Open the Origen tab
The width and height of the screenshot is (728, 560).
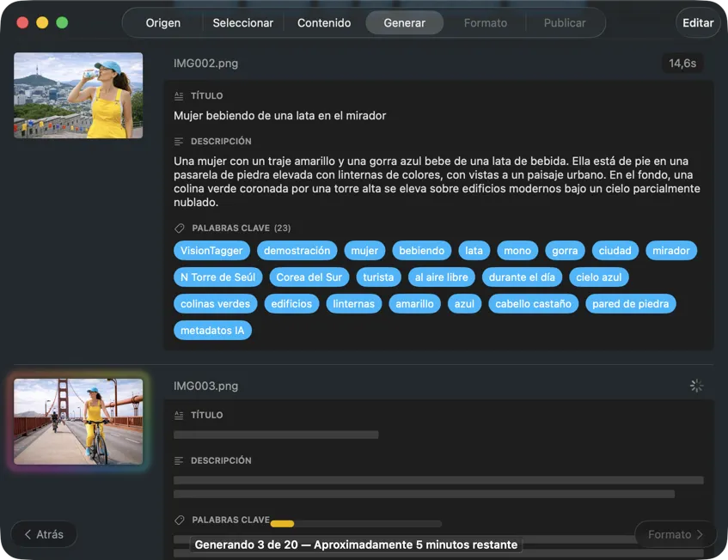[163, 23]
